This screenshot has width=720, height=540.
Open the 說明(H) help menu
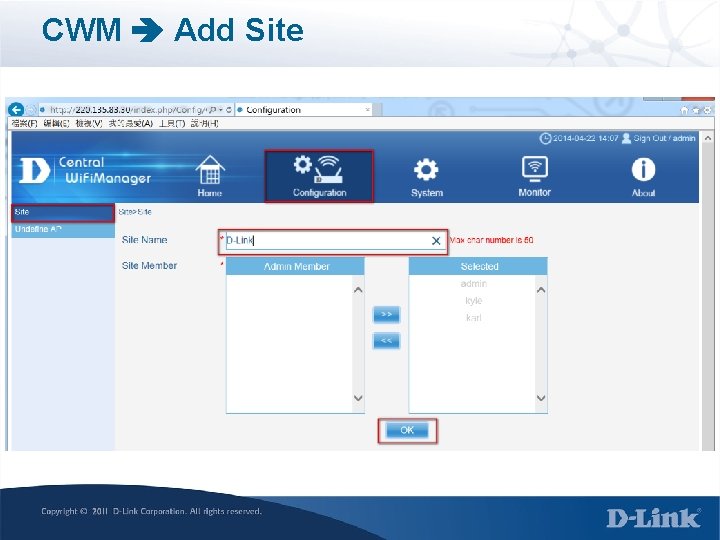[x=204, y=124]
